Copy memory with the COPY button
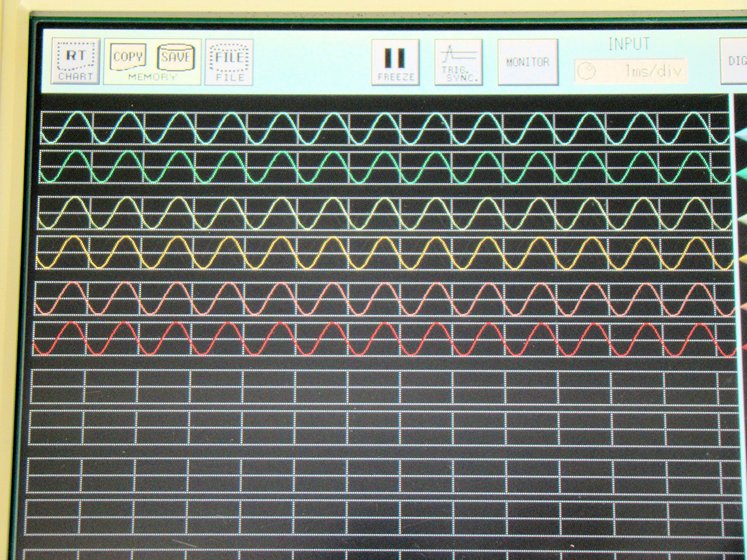The width and height of the screenshot is (747, 560). click(x=128, y=58)
